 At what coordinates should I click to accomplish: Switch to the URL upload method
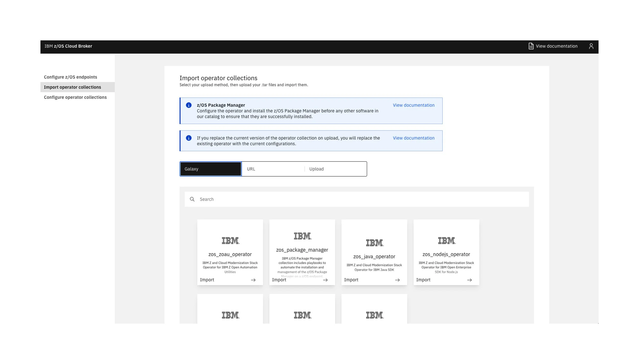click(272, 169)
